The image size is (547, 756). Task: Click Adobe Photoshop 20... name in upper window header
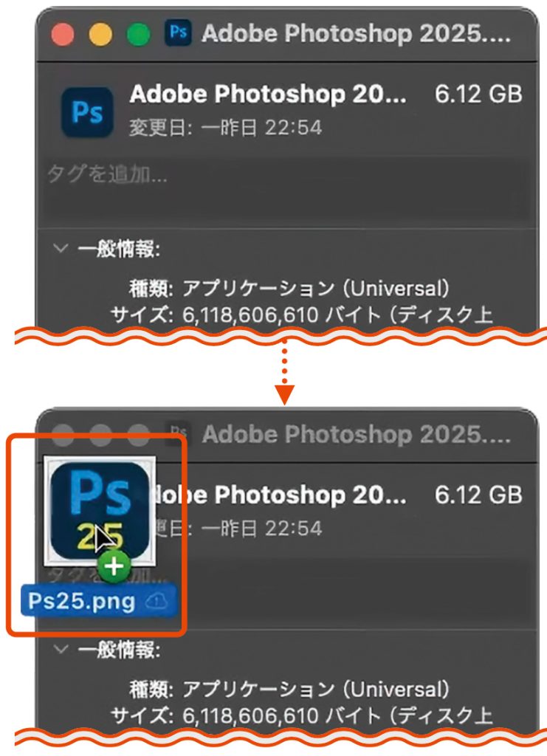pyautogui.click(x=268, y=94)
